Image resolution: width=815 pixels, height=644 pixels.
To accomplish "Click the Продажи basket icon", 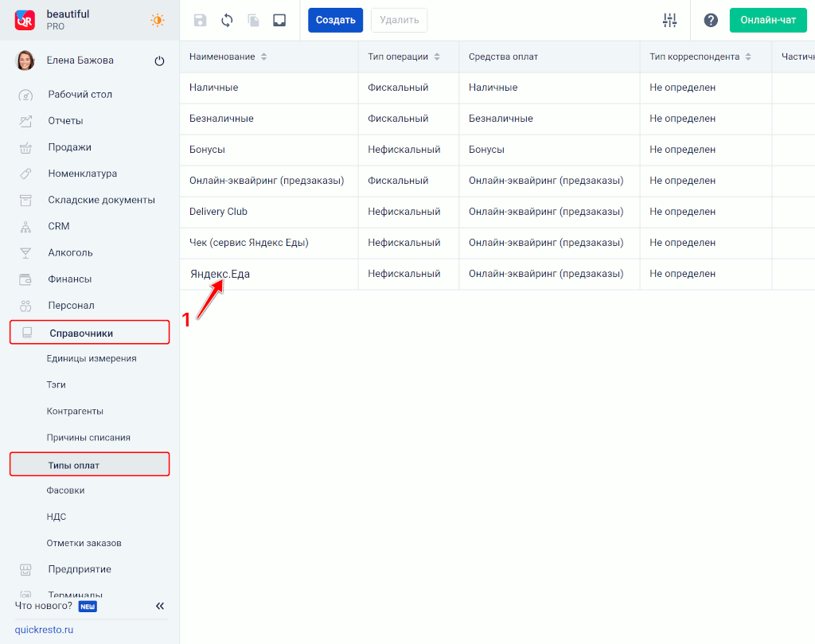I will tap(25, 147).
